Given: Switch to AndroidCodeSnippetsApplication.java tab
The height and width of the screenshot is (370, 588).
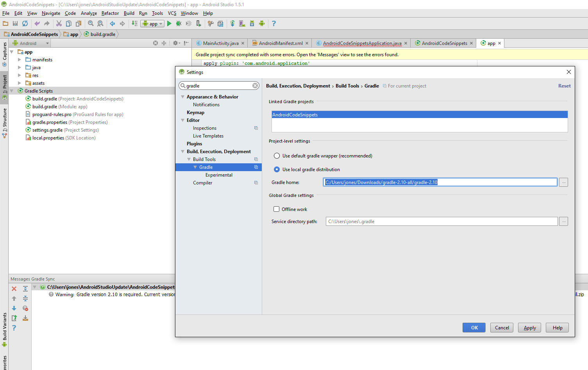Looking at the screenshot, I should point(362,43).
